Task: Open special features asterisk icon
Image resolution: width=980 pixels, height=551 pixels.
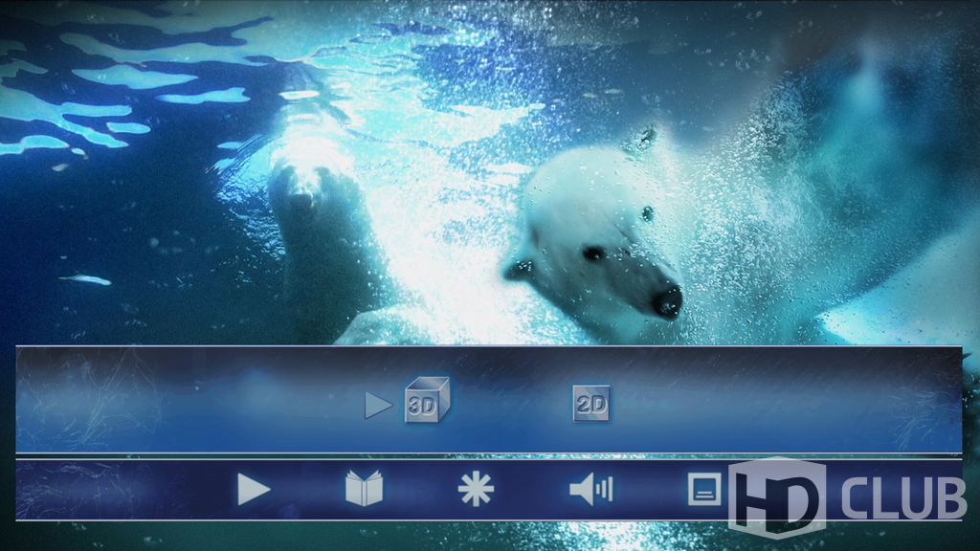Action: tap(477, 489)
